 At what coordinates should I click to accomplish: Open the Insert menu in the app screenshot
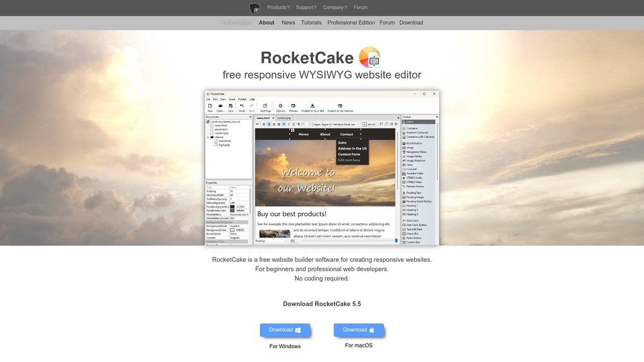tap(232, 99)
